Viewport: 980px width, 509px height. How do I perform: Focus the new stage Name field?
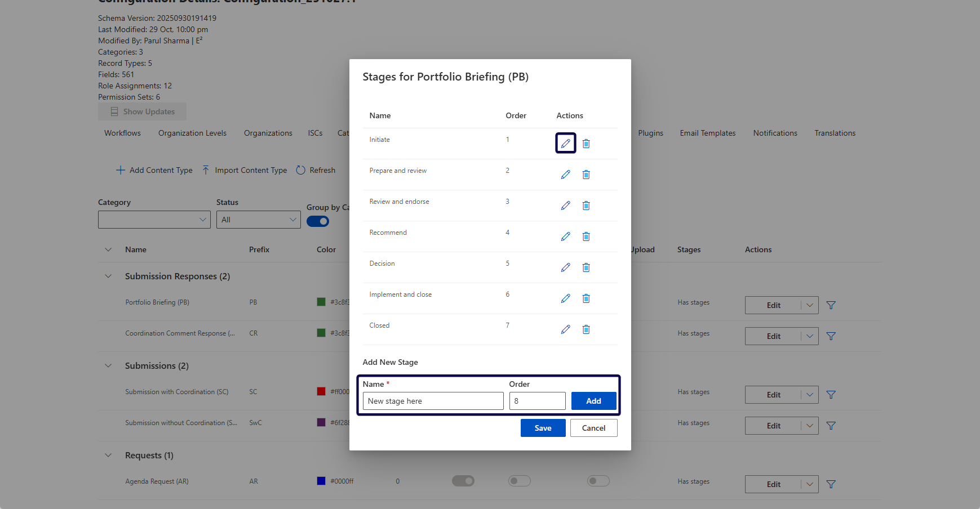click(433, 401)
